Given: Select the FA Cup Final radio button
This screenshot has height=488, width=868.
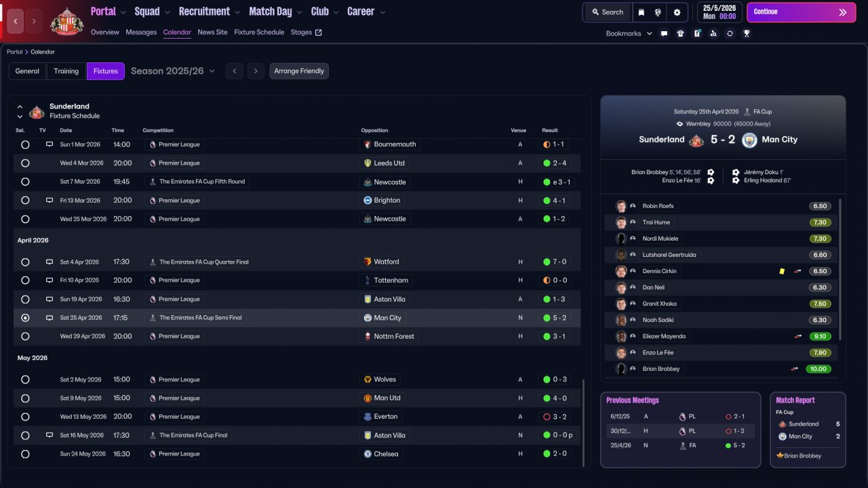Looking at the screenshot, I should point(25,436).
